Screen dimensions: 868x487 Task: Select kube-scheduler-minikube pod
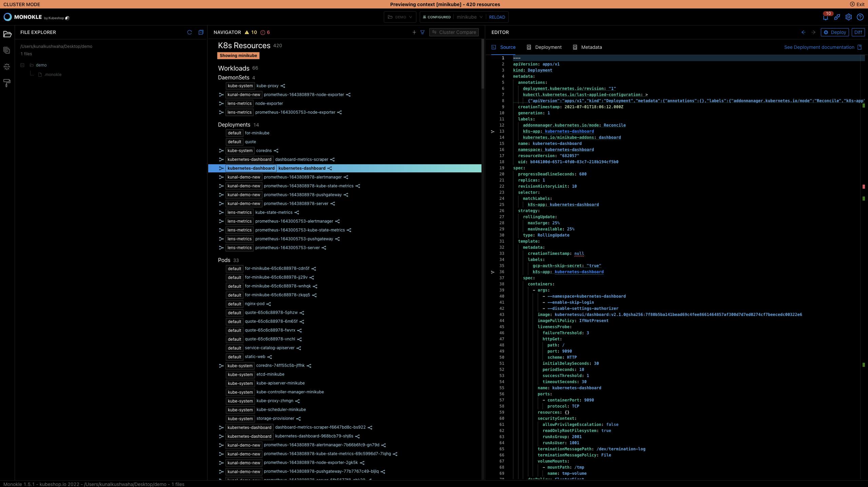(x=281, y=410)
